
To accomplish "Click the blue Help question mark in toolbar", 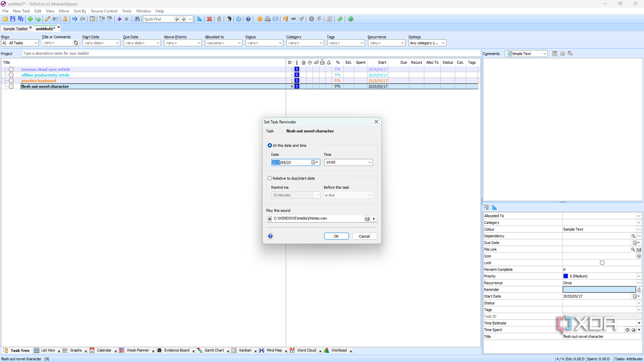I will (x=248, y=19).
